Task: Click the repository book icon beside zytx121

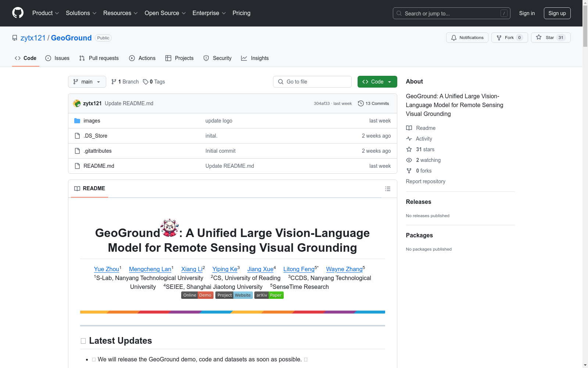Action: point(15,38)
